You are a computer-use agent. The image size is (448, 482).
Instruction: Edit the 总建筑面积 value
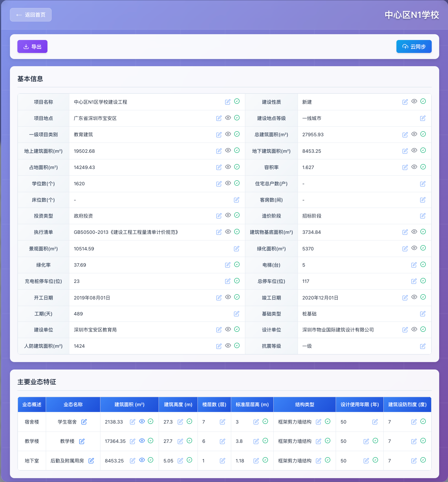(405, 135)
